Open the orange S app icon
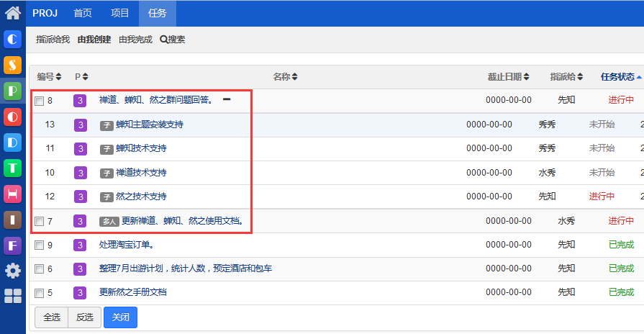The height and width of the screenshot is (334, 644). (13, 65)
